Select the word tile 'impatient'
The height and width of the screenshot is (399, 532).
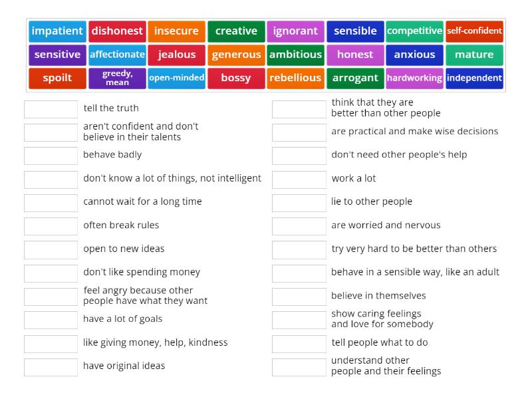[x=57, y=31]
